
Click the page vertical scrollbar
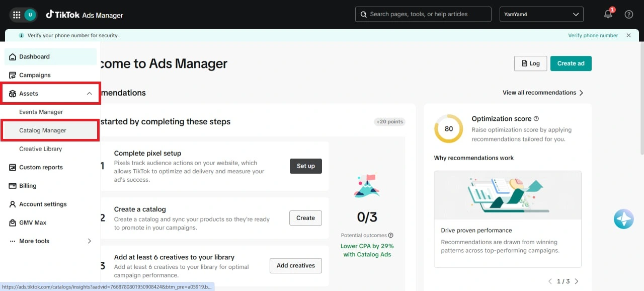[x=641, y=98]
